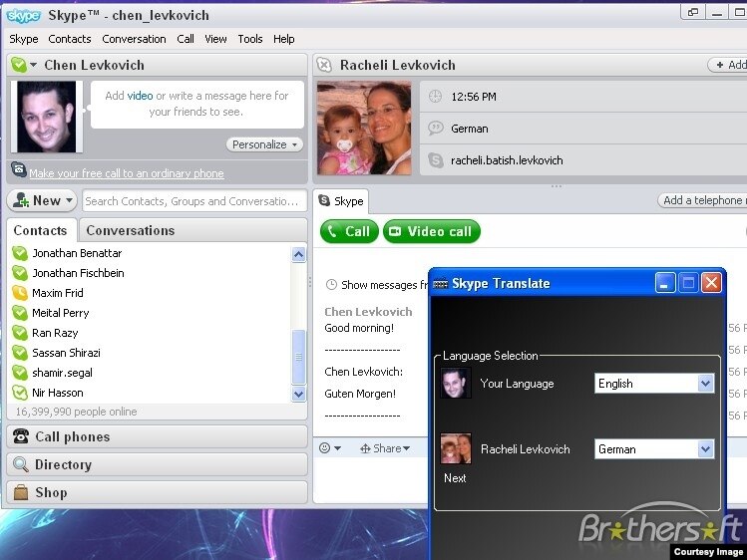The height and width of the screenshot is (560, 747).
Task: Start a Video call
Action: pos(432,232)
